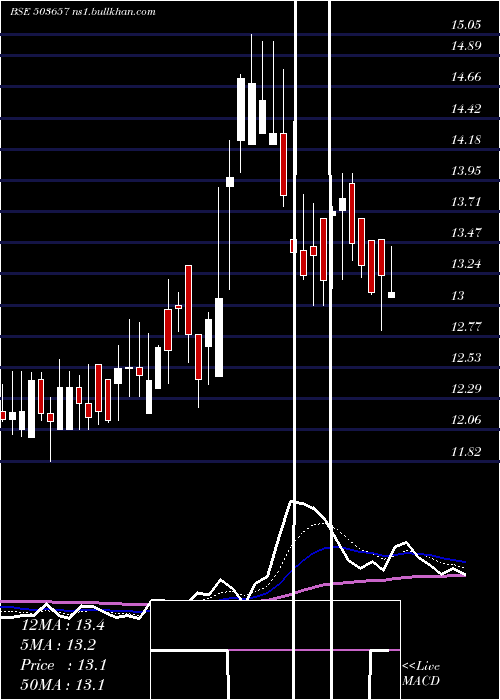Click the <<Live label
Viewport: 500px width, 700px height.
[x=421, y=667]
